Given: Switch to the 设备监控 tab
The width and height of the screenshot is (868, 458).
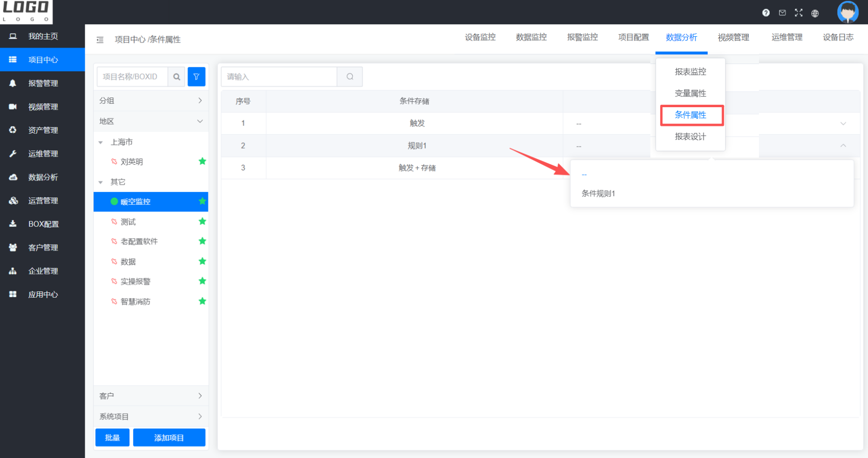Looking at the screenshot, I should click(480, 37).
